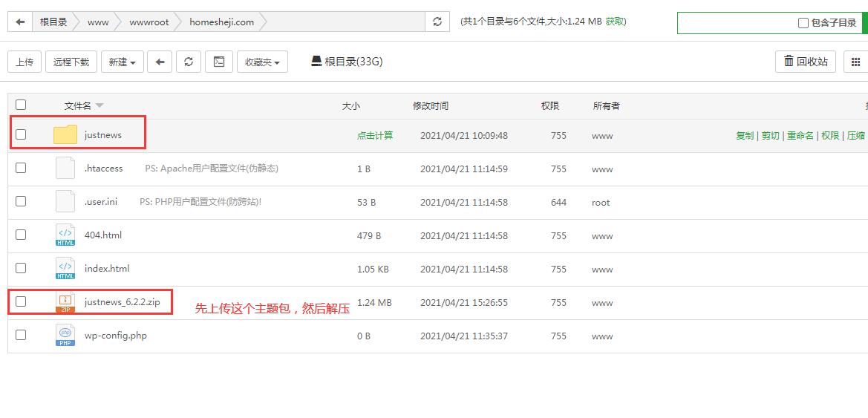The width and height of the screenshot is (868, 418).
Task: Click the wp-config.php file name
Action: [116, 336]
